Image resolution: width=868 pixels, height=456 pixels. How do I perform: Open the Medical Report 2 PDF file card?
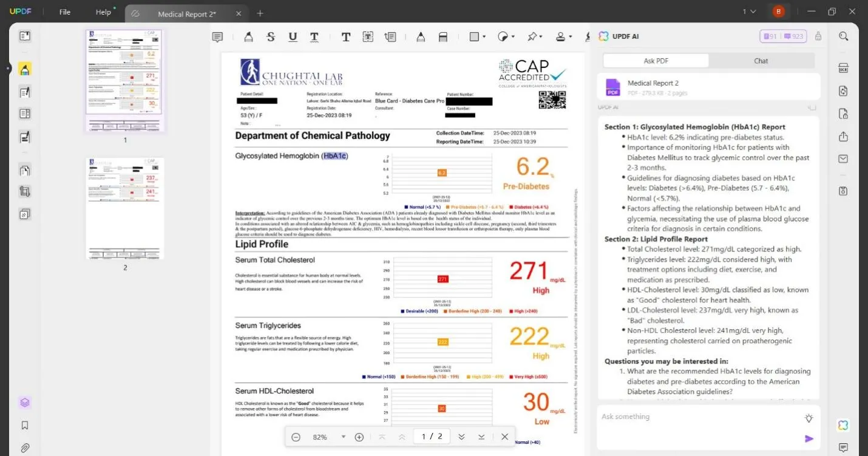(x=708, y=87)
